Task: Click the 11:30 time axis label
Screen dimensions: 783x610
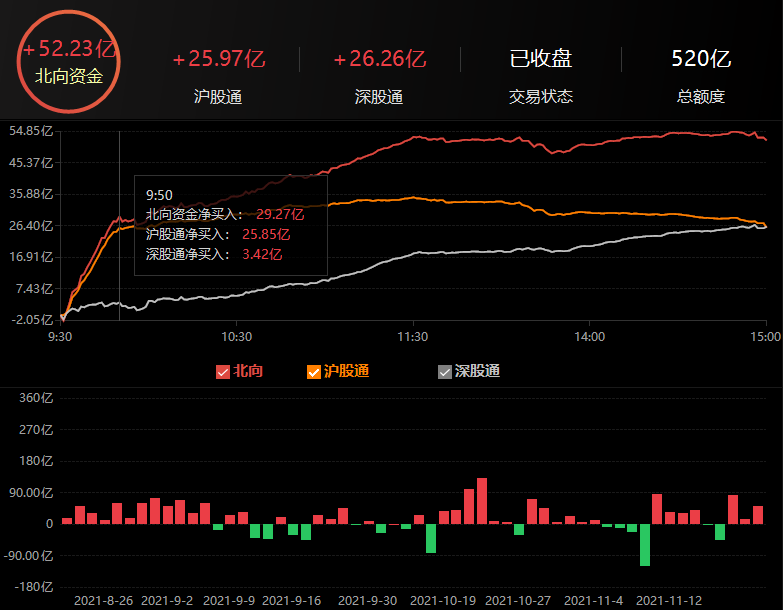Action: pos(412,337)
